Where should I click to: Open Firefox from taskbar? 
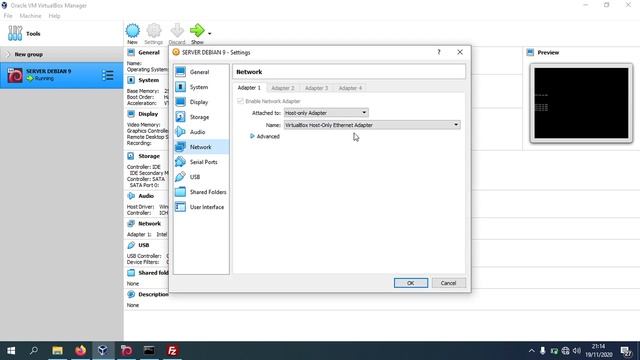pos(80,351)
